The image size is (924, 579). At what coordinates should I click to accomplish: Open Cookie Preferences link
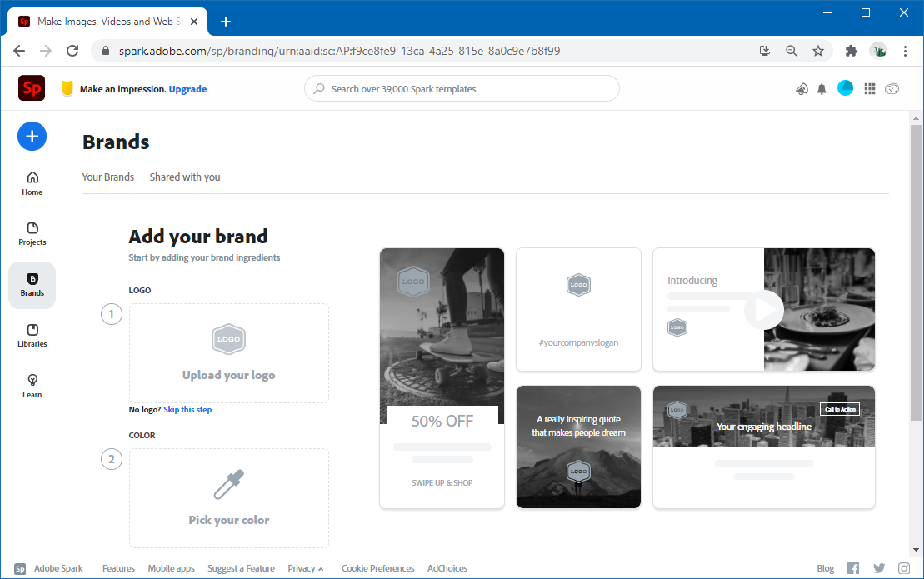click(x=377, y=568)
